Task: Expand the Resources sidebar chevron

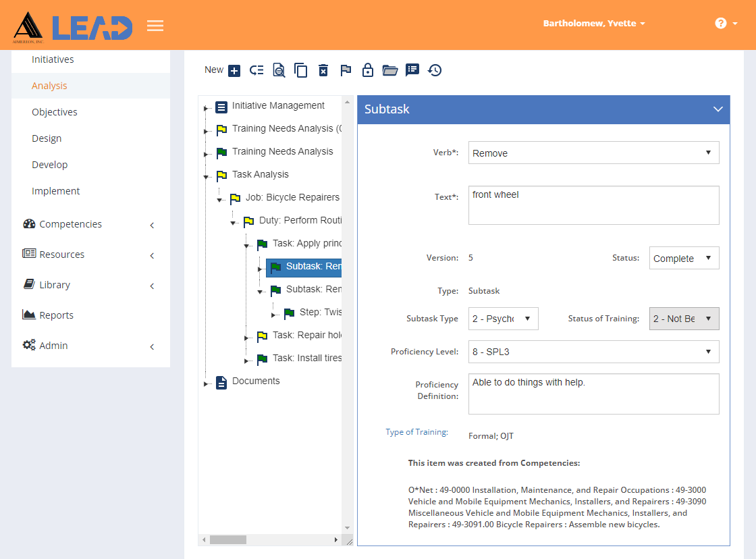Action: point(152,256)
